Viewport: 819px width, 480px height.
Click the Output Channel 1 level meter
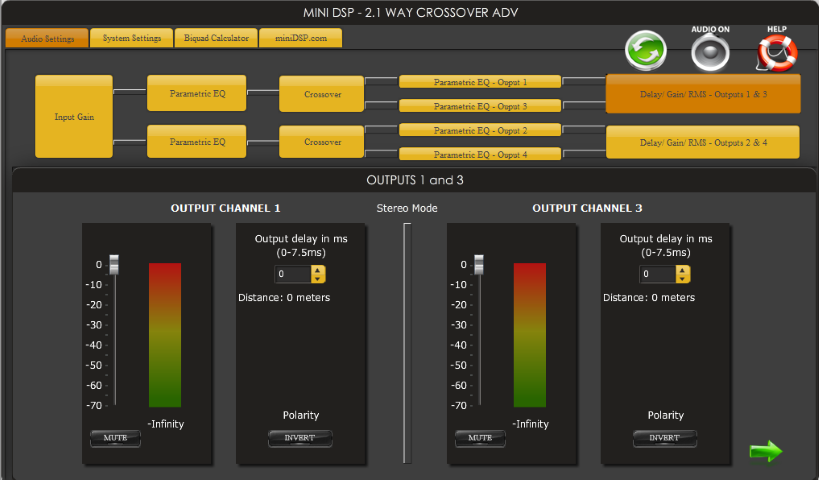pos(165,335)
